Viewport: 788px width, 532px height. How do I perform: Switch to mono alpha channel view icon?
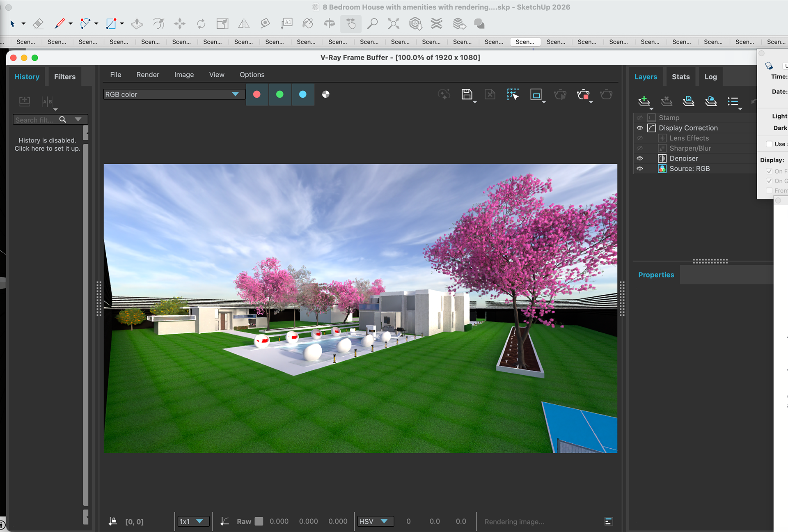[325, 94]
